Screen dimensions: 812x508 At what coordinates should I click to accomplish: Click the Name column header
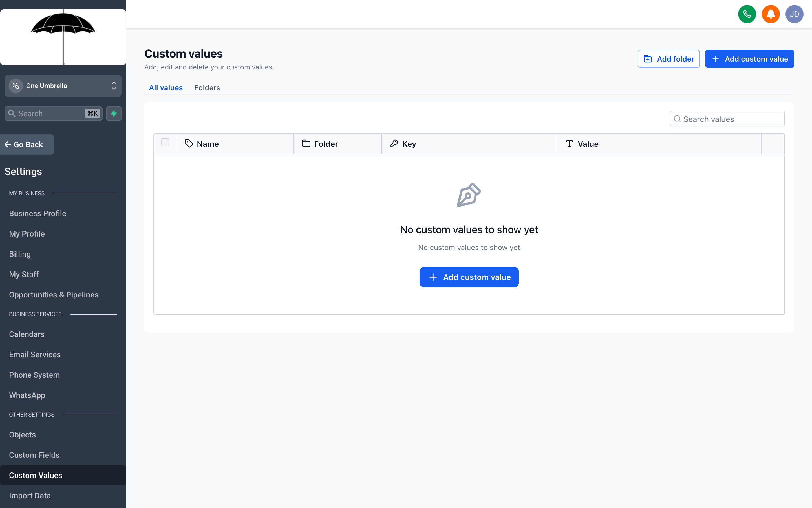(x=235, y=144)
